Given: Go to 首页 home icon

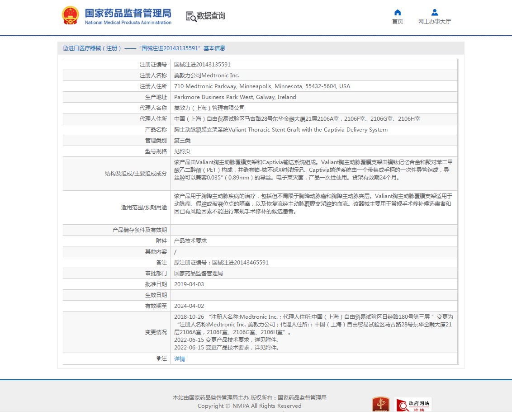Looking at the screenshot, I should coord(398,12).
